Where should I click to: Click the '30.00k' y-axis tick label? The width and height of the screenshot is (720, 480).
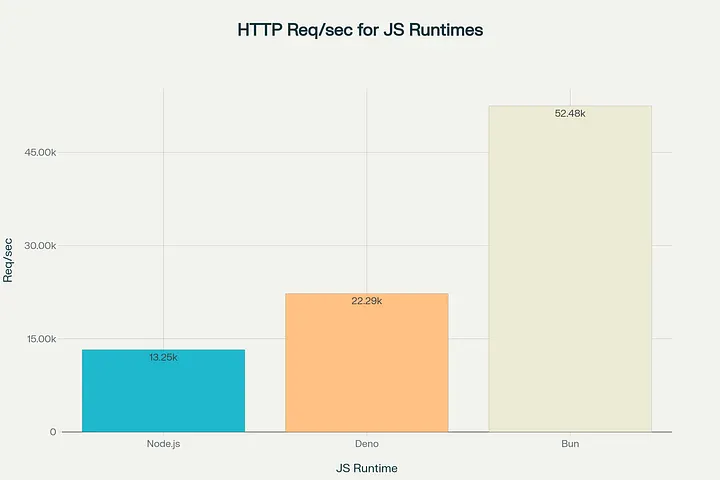[x=40, y=246]
